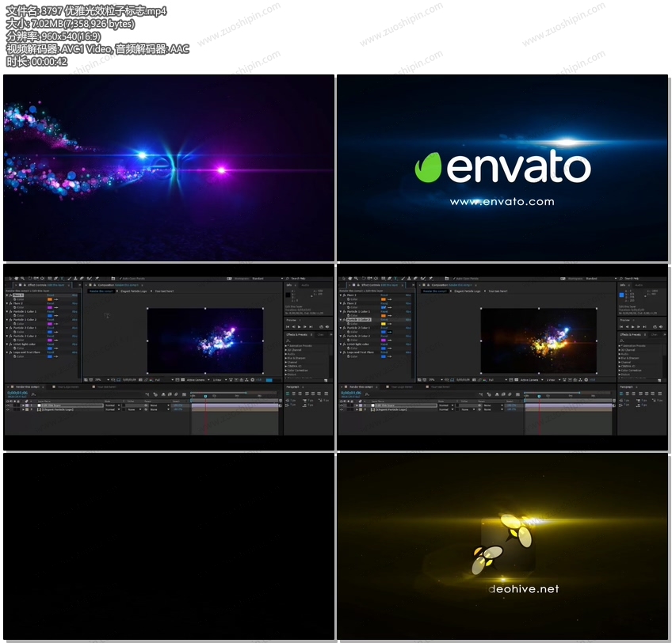
Task: Select the Zoom tool in the purple-particle After Effects frame
Action: coord(22,279)
